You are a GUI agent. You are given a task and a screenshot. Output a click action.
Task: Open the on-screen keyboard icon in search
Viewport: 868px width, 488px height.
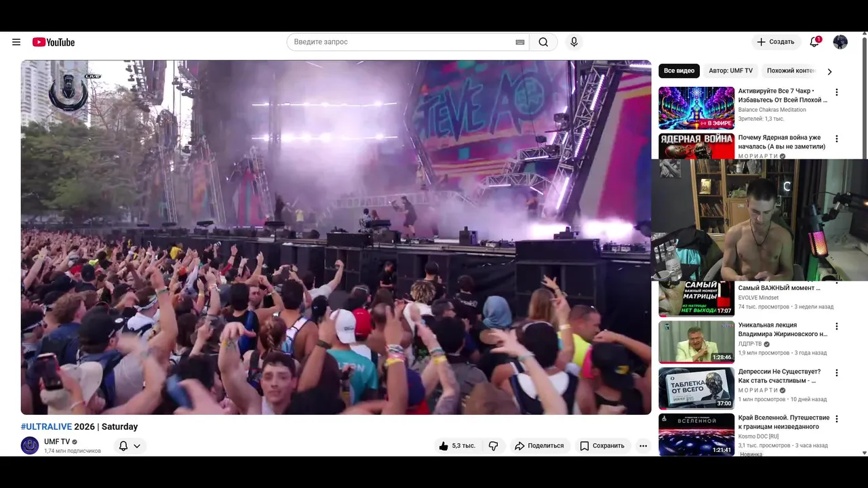520,42
